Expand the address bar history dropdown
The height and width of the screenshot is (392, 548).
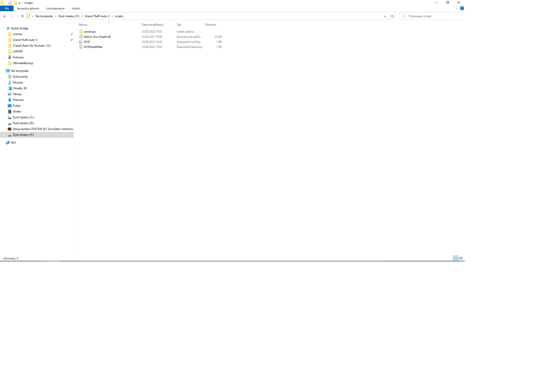(385, 16)
